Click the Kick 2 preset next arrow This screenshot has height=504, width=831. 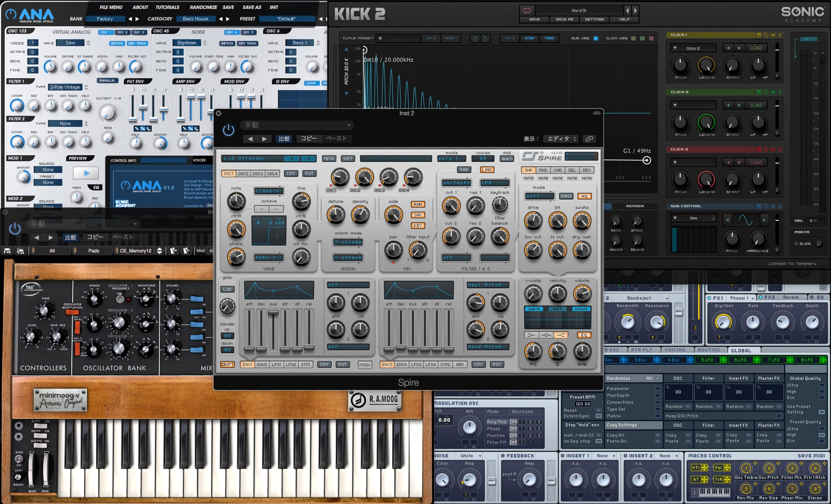[x=635, y=11]
